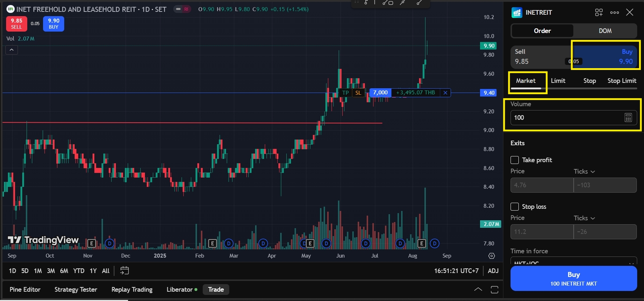Open Take profit Ticks unit dropdown
The height and width of the screenshot is (301, 644).
point(584,171)
